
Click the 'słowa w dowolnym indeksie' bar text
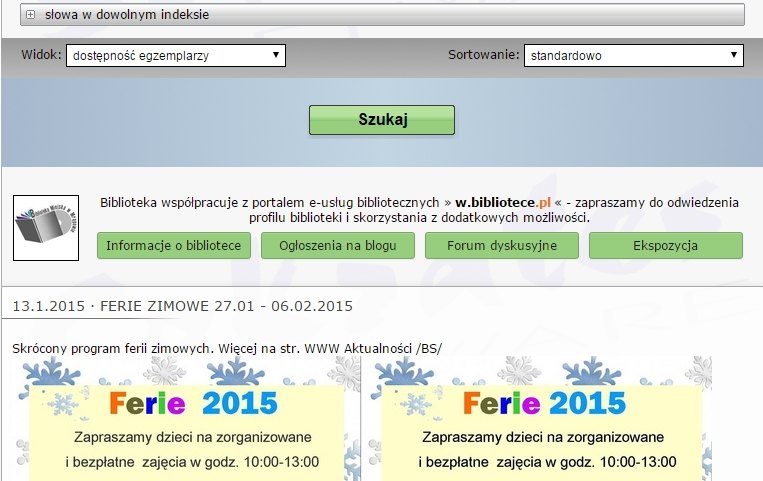[127, 15]
